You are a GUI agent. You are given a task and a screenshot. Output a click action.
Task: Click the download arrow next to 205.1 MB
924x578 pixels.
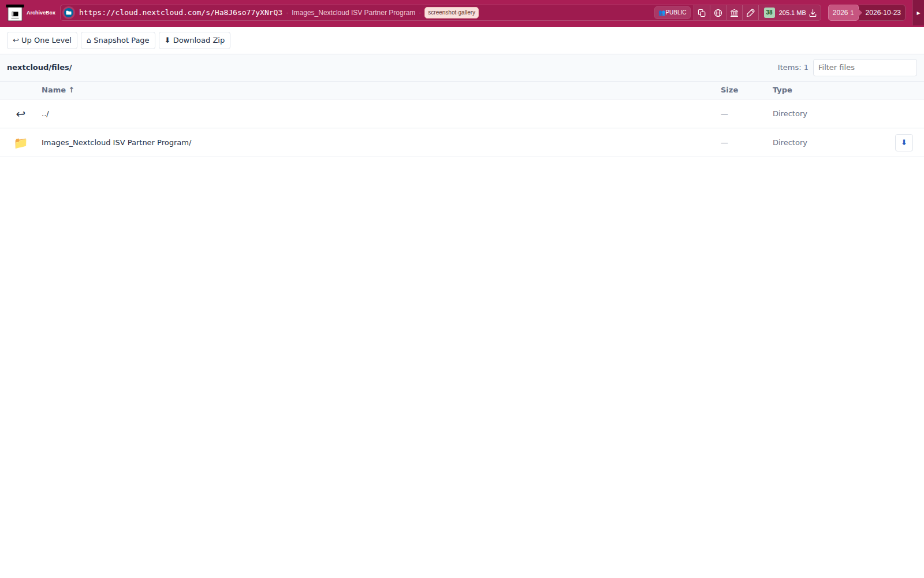tap(813, 13)
